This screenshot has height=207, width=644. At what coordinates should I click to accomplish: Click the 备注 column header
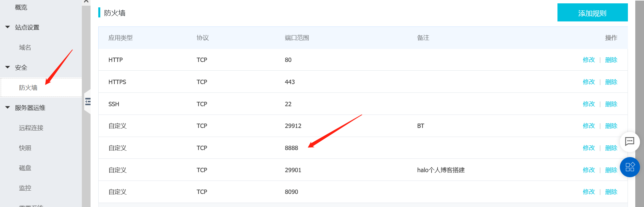pyautogui.click(x=423, y=38)
